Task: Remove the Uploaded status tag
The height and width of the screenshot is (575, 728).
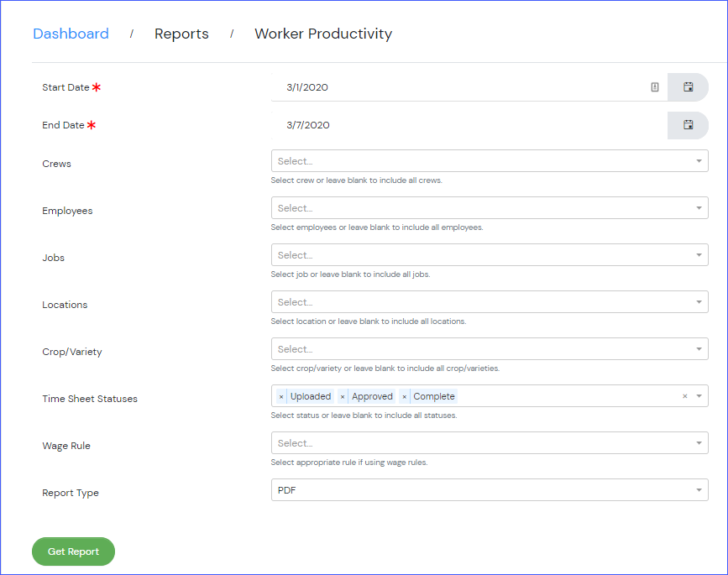Action: pyautogui.click(x=281, y=396)
